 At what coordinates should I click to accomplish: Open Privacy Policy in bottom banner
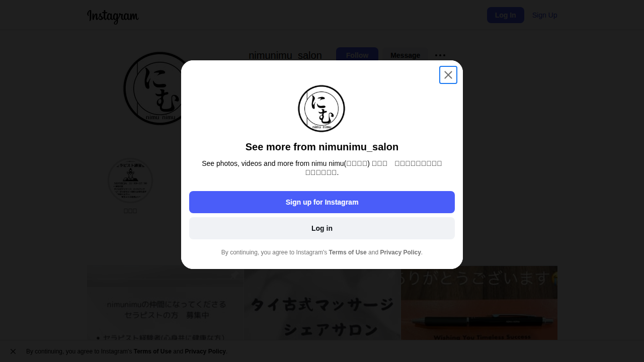(x=205, y=351)
